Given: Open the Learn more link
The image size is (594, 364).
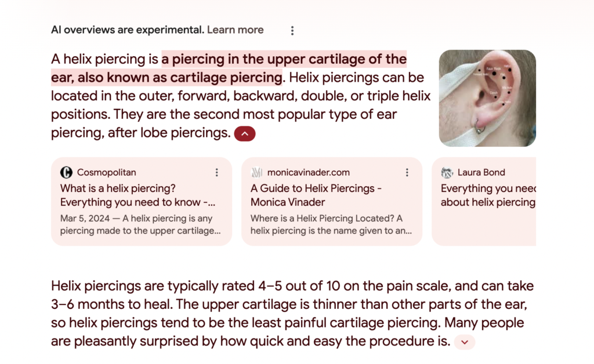Looking at the screenshot, I should point(236,30).
